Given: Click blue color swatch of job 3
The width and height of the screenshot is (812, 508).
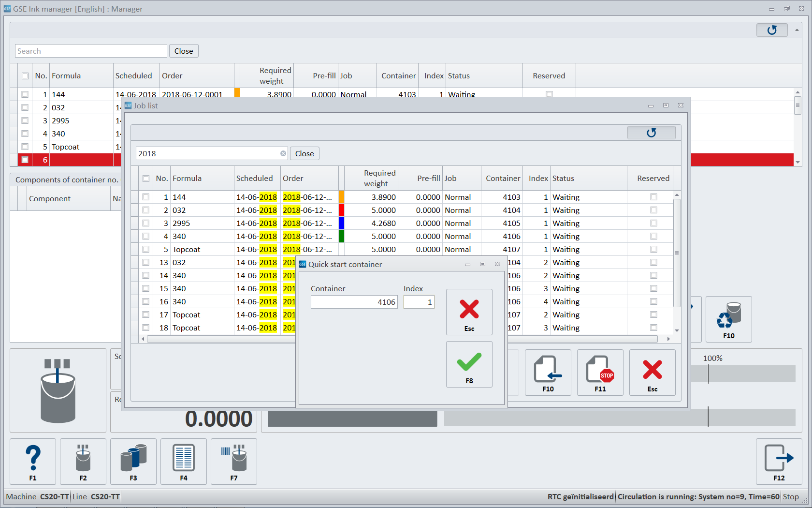Looking at the screenshot, I should point(341,223).
